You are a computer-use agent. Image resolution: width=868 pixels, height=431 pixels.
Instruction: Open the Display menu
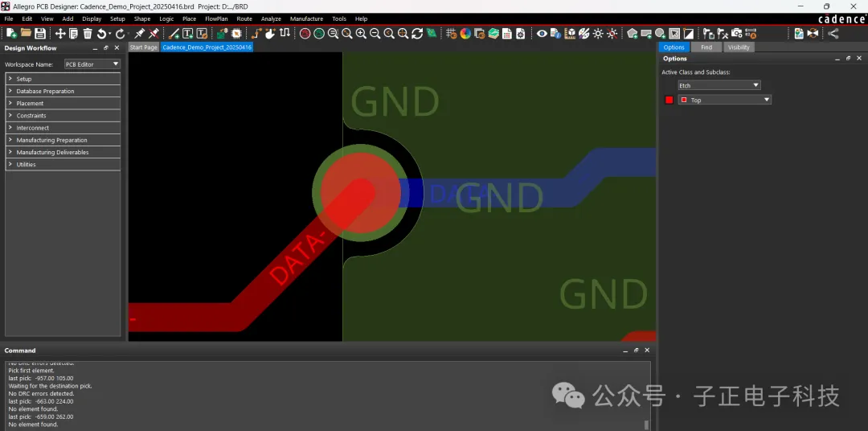(92, 18)
